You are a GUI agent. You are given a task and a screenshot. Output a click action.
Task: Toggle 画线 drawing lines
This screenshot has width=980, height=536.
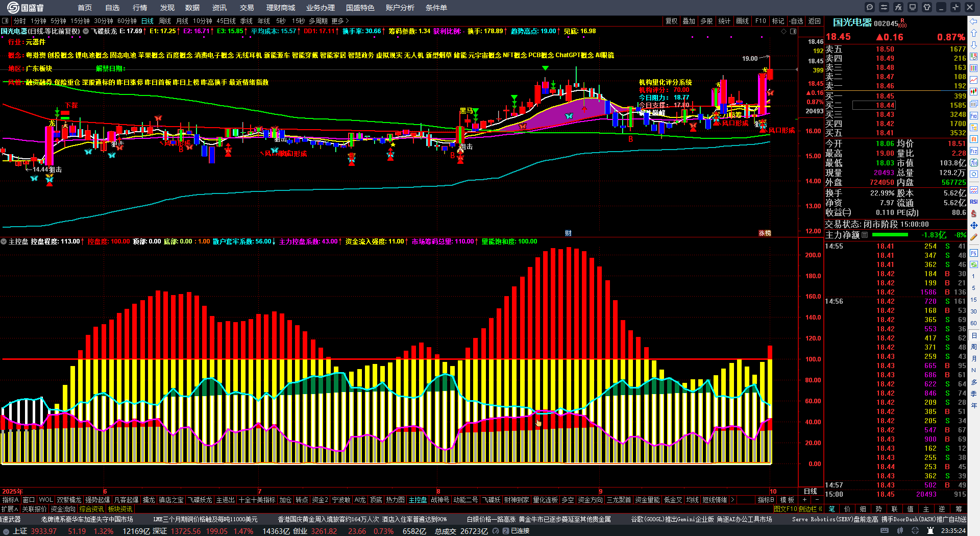click(743, 21)
